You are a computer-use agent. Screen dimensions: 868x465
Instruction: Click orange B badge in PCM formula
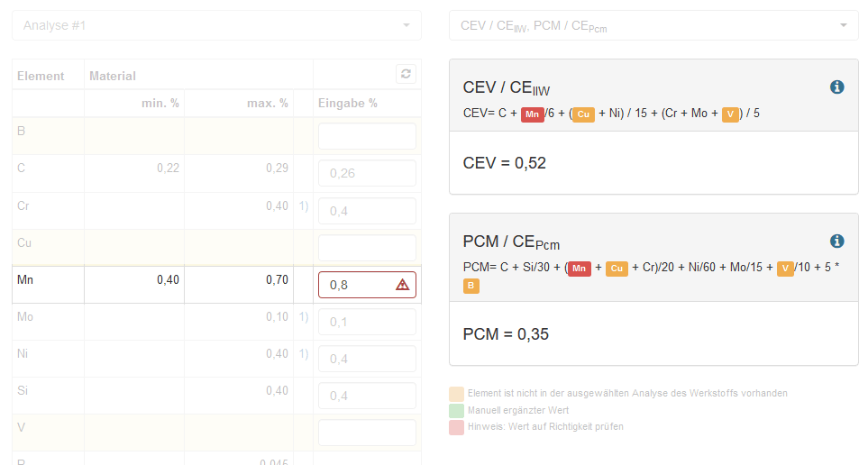point(471,287)
